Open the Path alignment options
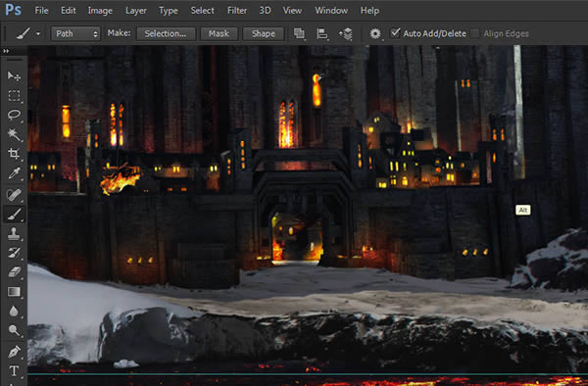Viewport: 588px width, 386px height. 322,33
